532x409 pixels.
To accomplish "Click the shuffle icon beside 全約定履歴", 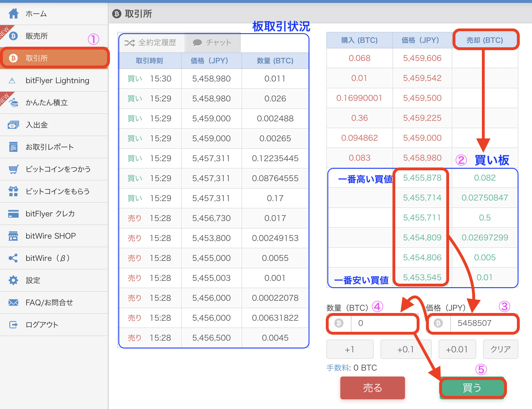I will coord(130,43).
